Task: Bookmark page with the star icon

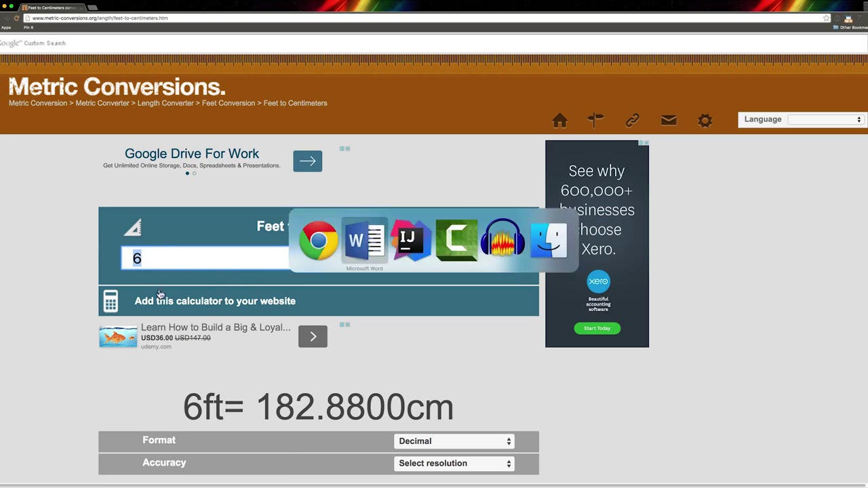Action: 826,18
